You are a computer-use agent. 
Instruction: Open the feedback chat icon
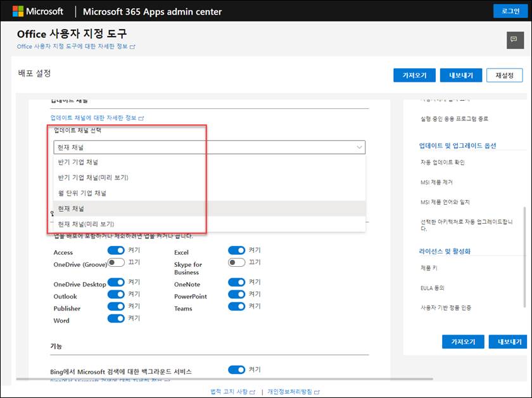(x=515, y=40)
